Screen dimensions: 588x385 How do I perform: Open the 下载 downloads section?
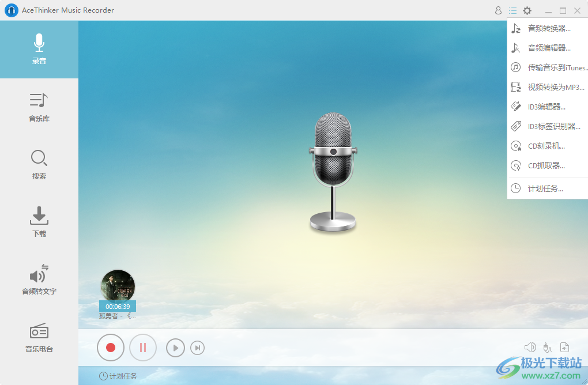point(39,222)
